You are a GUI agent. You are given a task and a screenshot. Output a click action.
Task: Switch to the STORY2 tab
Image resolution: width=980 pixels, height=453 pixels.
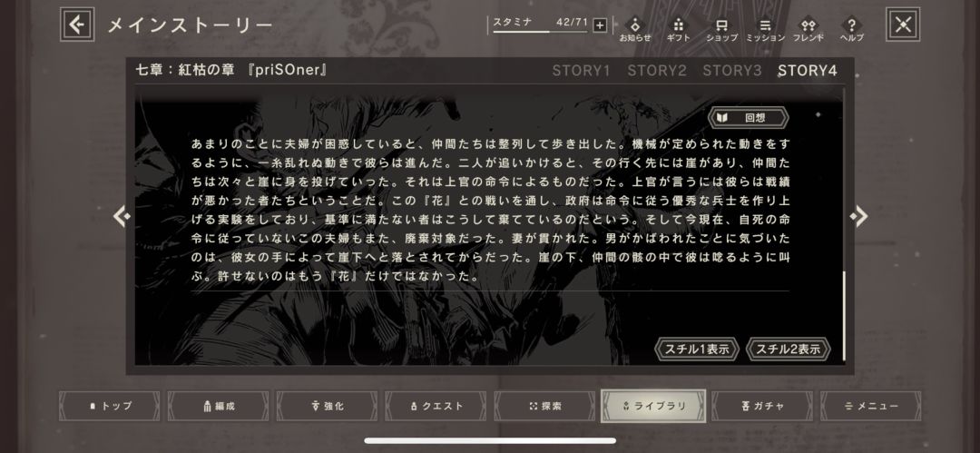(657, 71)
